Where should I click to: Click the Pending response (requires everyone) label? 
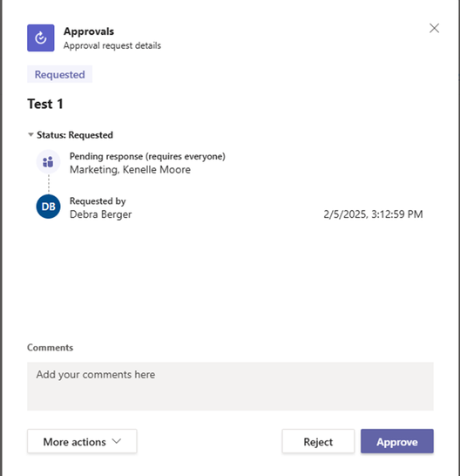(147, 156)
